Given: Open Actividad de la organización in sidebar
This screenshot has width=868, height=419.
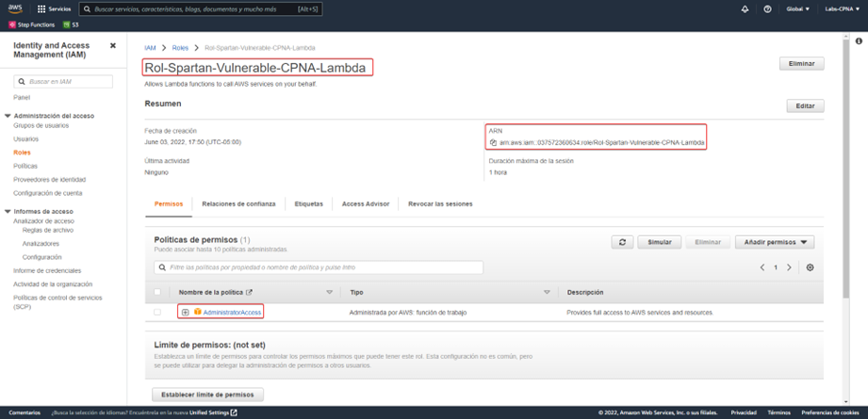Looking at the screenshot, I should 53,284.
